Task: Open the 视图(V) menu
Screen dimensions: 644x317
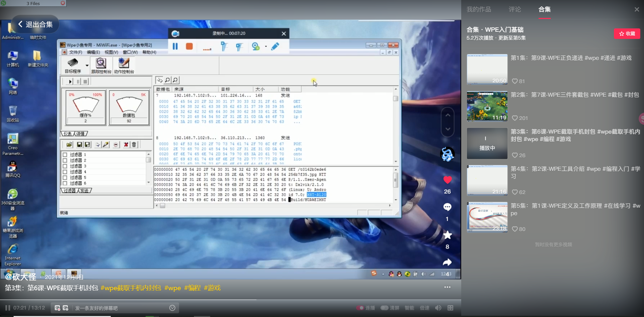Action: pyautogui.click(x=111, y=52)
